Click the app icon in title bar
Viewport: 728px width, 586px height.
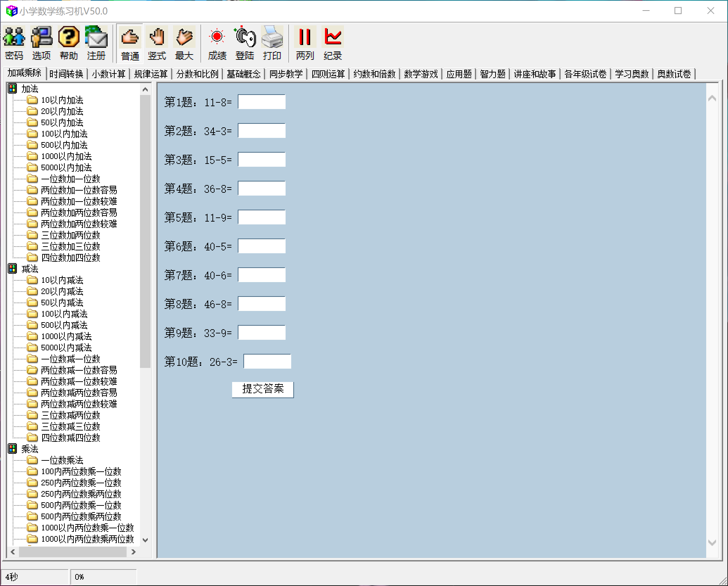click(12, 11)
